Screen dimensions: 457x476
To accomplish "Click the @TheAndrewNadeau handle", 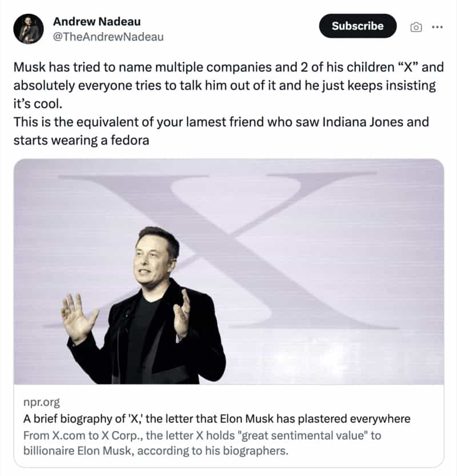I will coord(108,37).
